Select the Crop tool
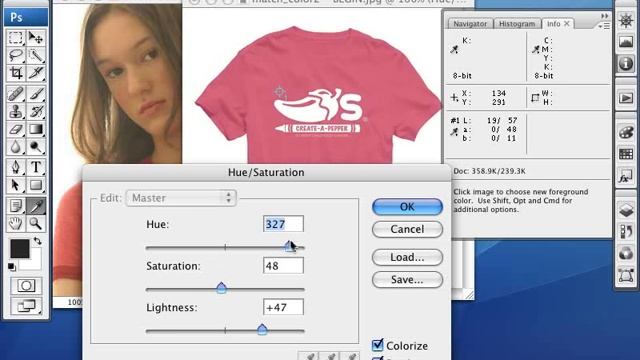 tap(16, 73)
